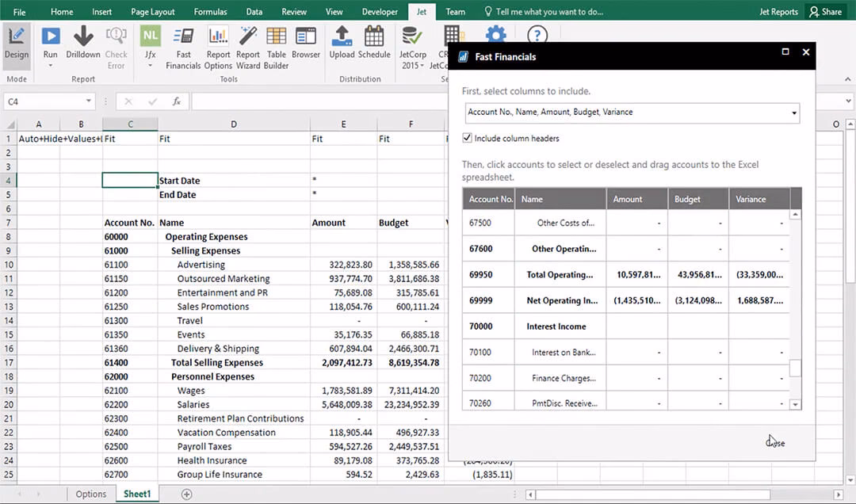
Task: Open the Team tab
Action: 455,11
